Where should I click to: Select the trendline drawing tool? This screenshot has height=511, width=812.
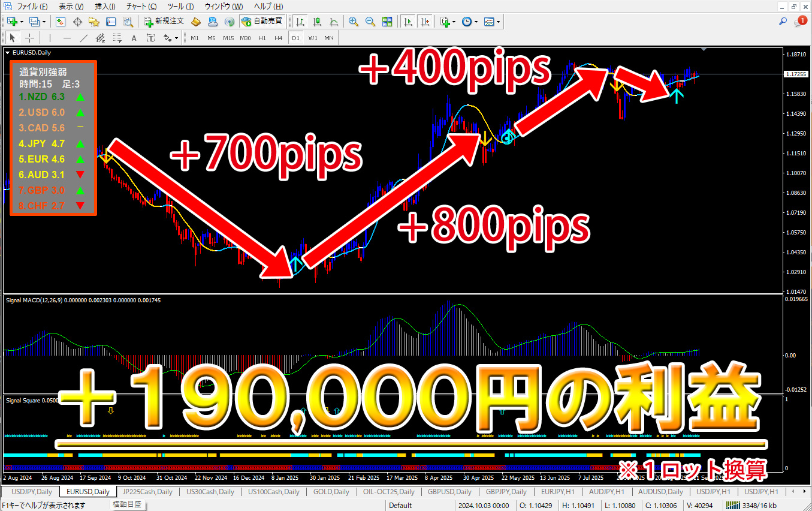point(84,38)
